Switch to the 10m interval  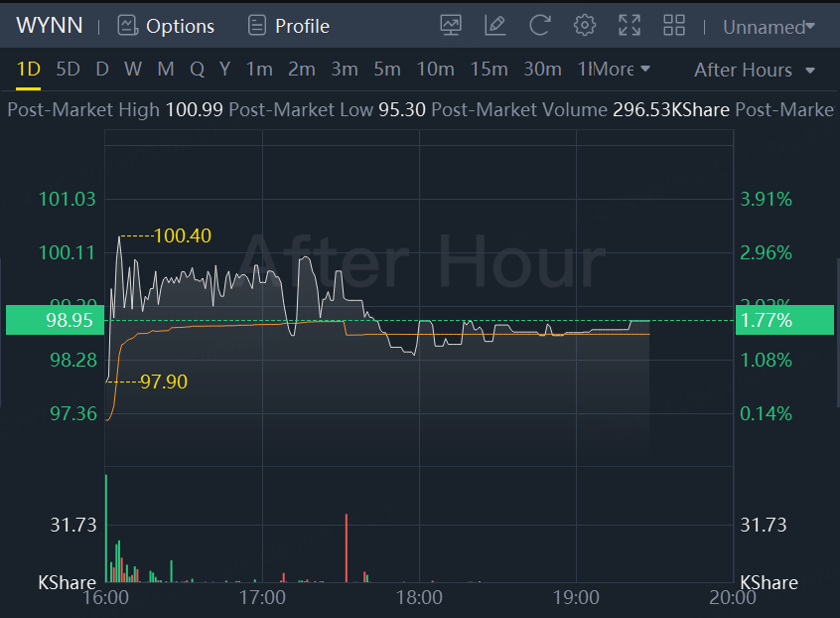click(436, 70)
